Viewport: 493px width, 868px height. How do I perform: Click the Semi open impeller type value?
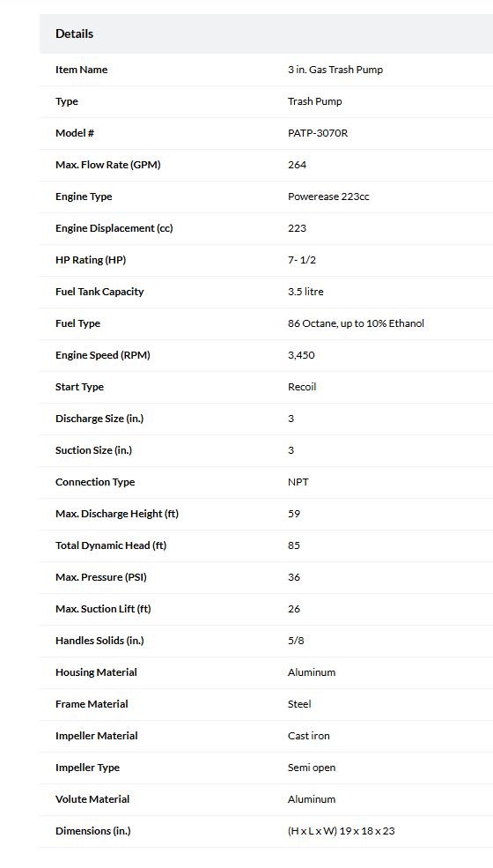312,768
